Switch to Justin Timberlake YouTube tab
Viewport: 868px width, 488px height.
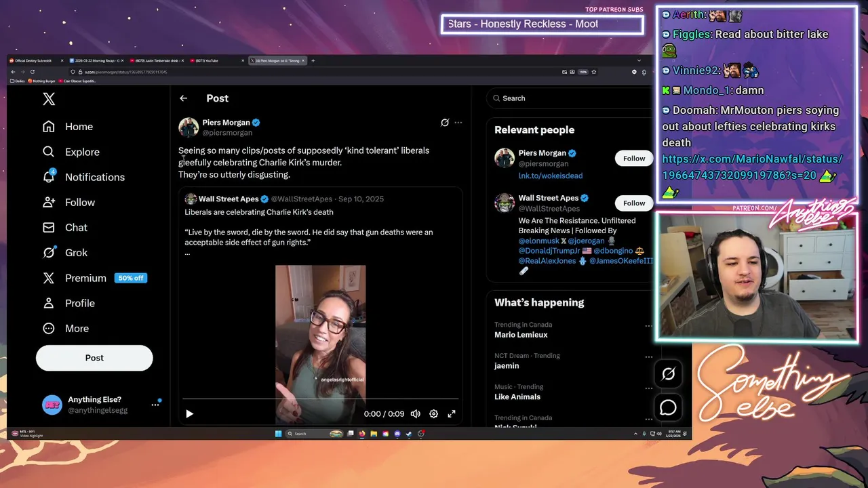coord(157,61)
